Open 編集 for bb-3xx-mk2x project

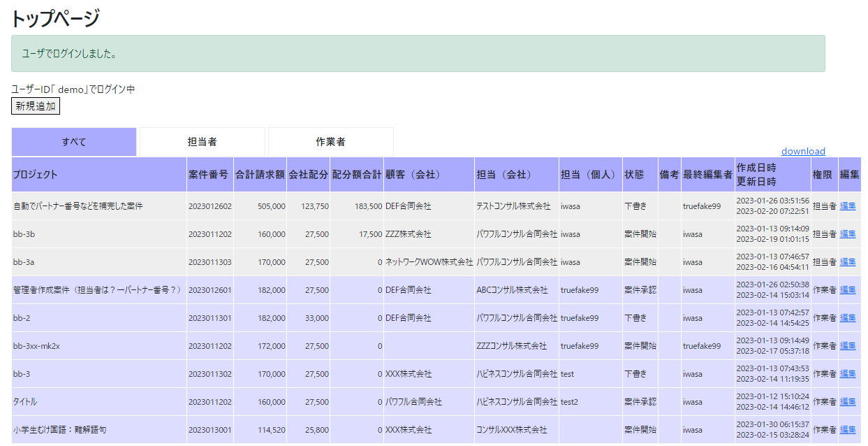tap(848, 346)
